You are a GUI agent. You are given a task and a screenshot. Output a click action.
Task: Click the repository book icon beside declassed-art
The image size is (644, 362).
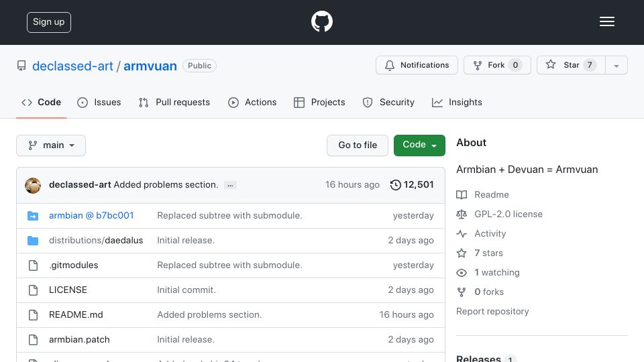click(21, 66)
